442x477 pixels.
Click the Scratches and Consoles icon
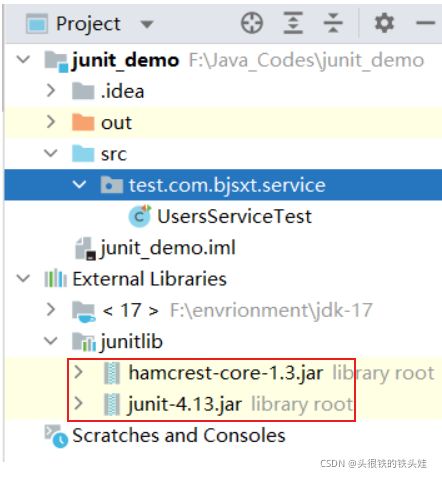click(56, 436)
